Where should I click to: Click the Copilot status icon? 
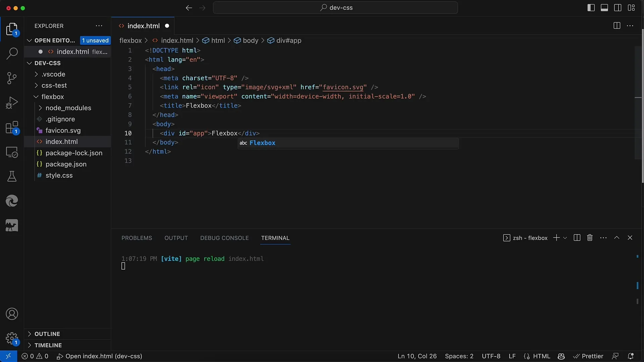(x=561, y=356)
